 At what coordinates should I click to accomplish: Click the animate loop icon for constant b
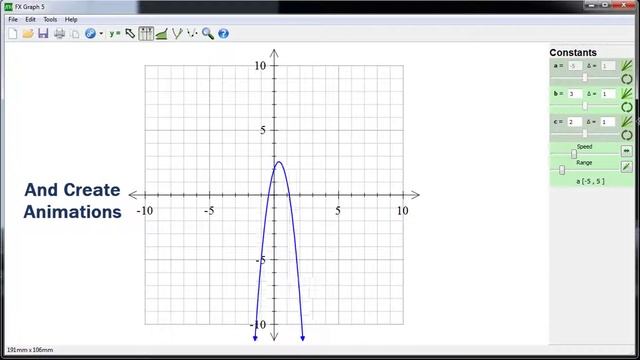tap(627, 107)
